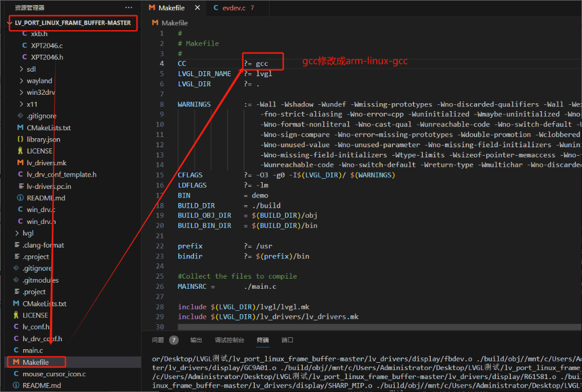
Task: Open win_drv.h file
Action: click(41, 222)
